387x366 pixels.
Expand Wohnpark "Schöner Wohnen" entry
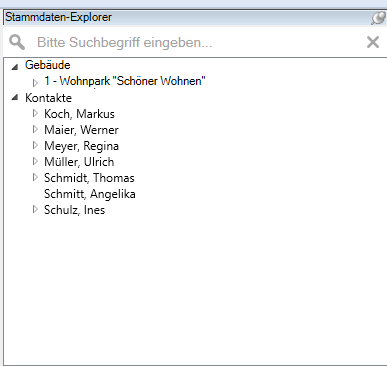point(35,82)
